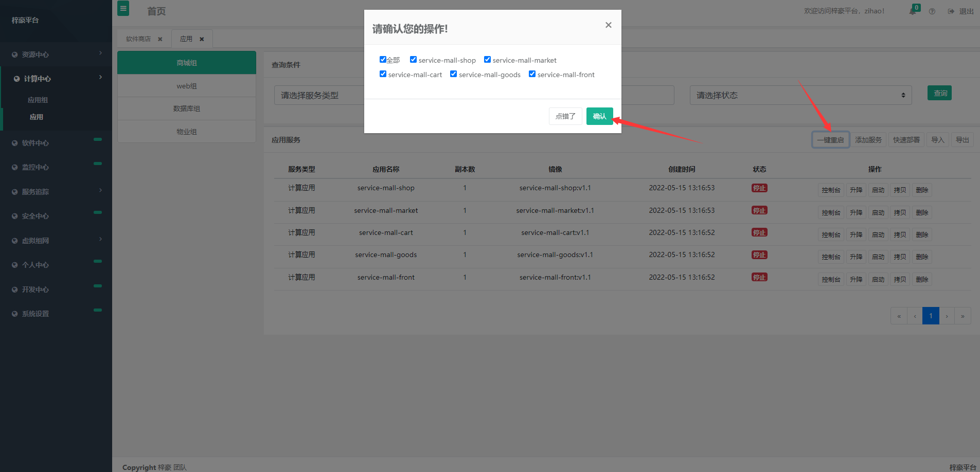
Task: Expand 系统设置 with its green indicator
Action: coord(98,310)
